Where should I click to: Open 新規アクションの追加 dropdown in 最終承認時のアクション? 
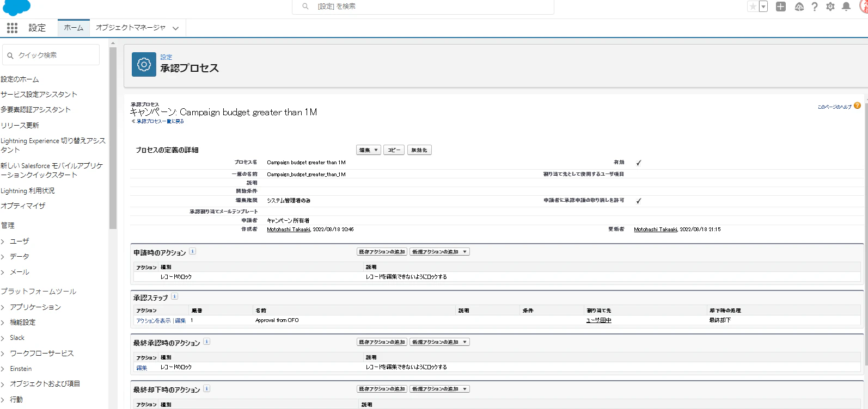coord(439,342)
